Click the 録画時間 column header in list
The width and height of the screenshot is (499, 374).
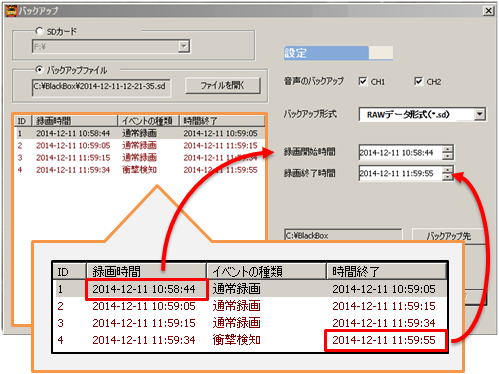[x=75, y=121]
